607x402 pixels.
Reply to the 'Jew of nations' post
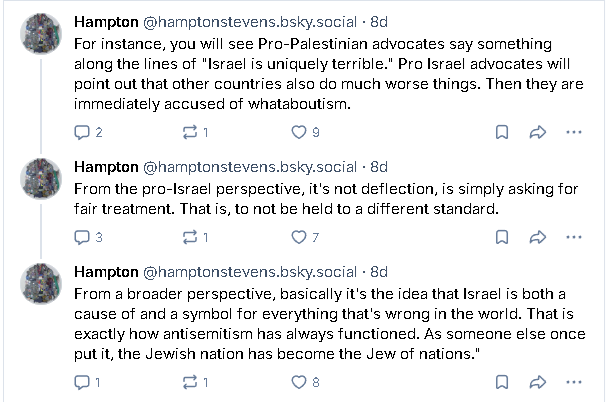tap(87, 382)
